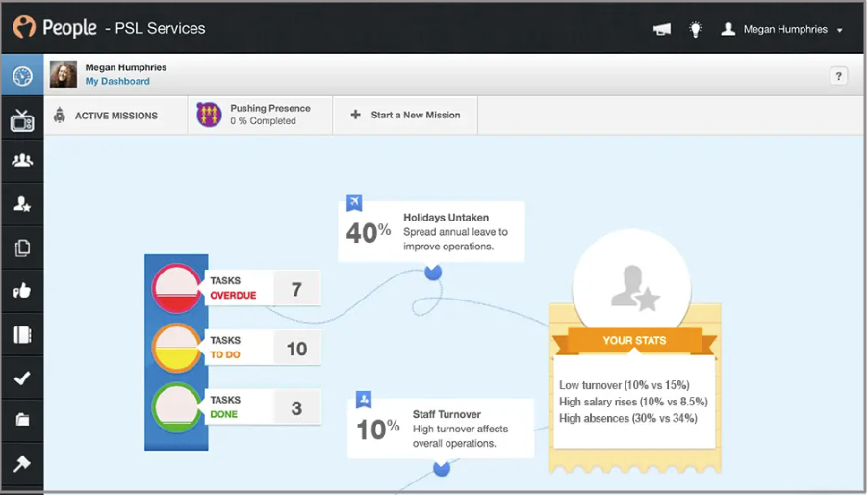
Task: Click the 0 % Completed mission status
Action: 263,120
